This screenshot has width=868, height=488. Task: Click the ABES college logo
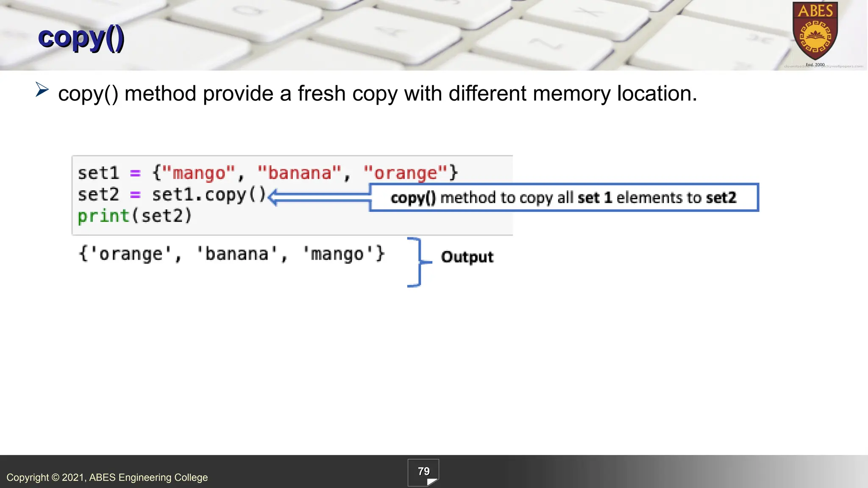pyautogui.click(x=815, y=31)
